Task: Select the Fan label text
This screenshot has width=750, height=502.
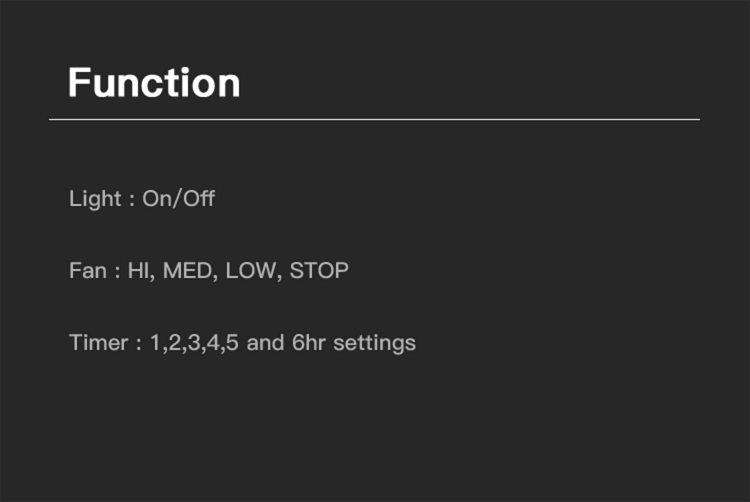Action: point(88,271)
